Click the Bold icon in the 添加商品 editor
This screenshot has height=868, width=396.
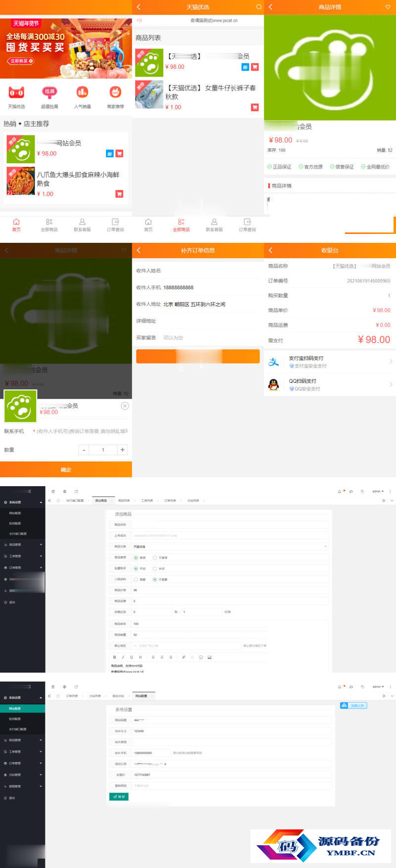coord(114,657)
